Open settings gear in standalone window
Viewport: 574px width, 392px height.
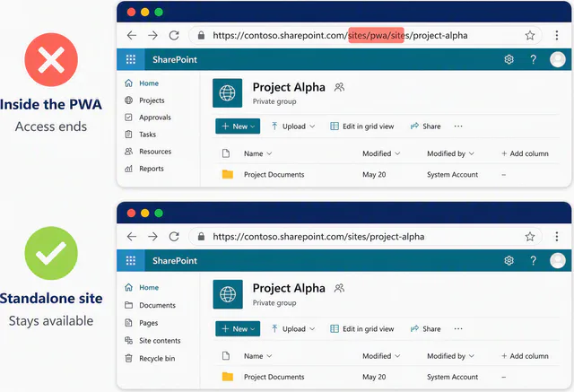509,261
